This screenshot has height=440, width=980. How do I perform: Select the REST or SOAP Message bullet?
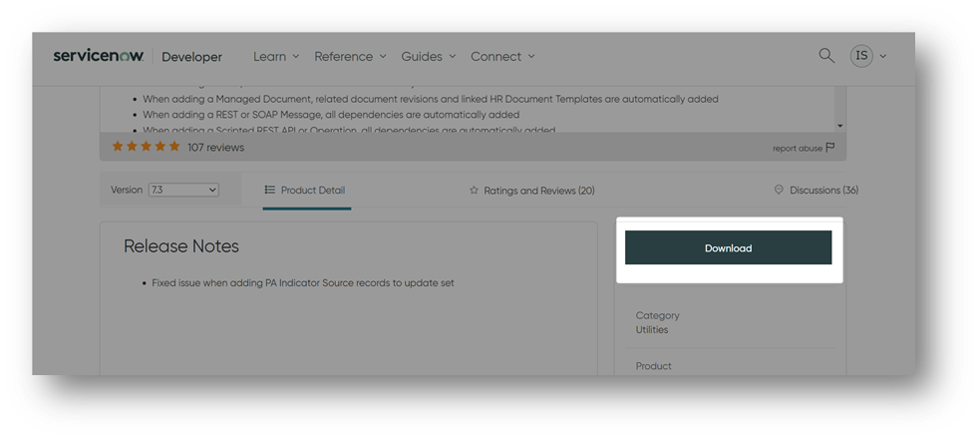(x=331, y=115)
